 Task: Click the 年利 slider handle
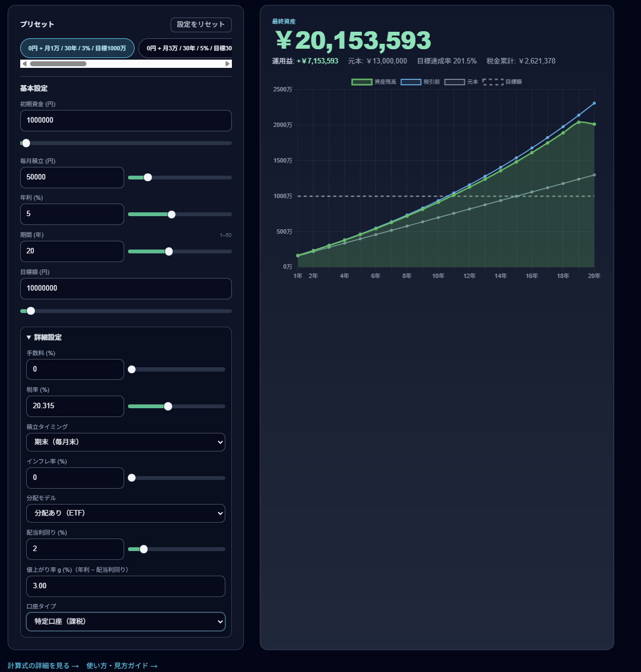(x=172, y=215)
